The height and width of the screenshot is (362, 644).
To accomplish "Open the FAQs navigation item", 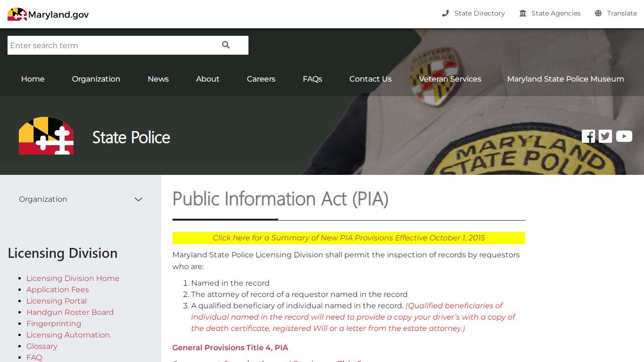I will click(313, 79).
